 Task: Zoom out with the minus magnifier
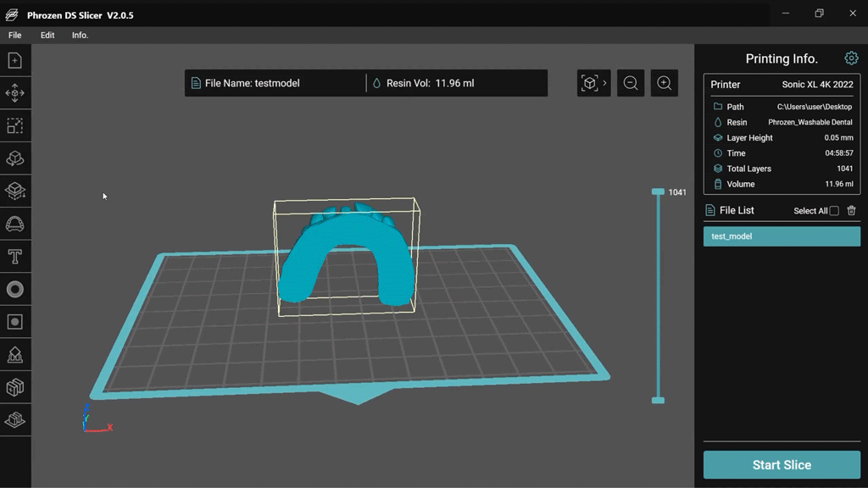click(631, 83)
